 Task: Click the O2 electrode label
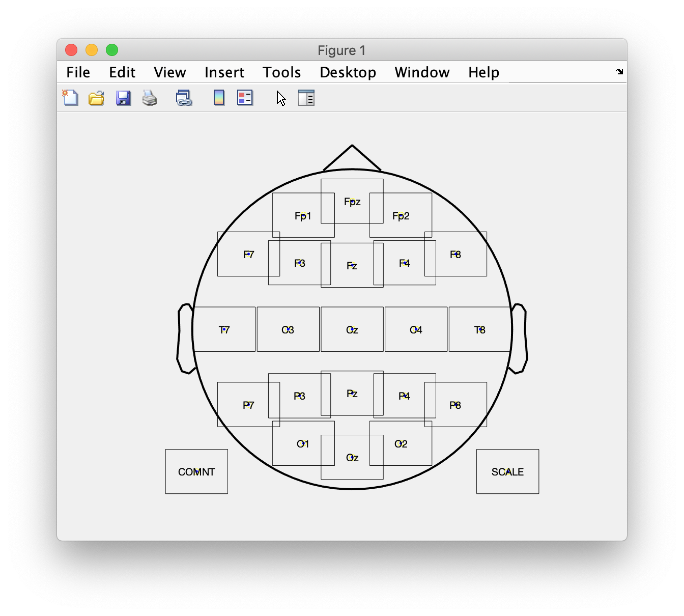(401, 444)
